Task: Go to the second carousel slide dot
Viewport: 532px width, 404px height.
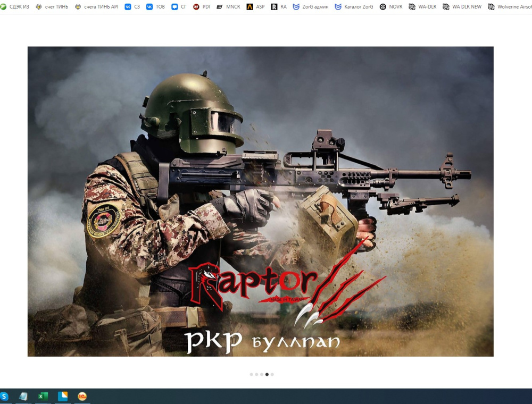Action: (x=256, y=375)
